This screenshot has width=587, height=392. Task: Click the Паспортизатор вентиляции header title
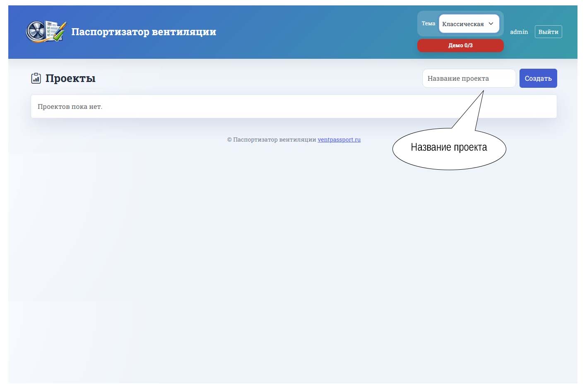(144, 32)
